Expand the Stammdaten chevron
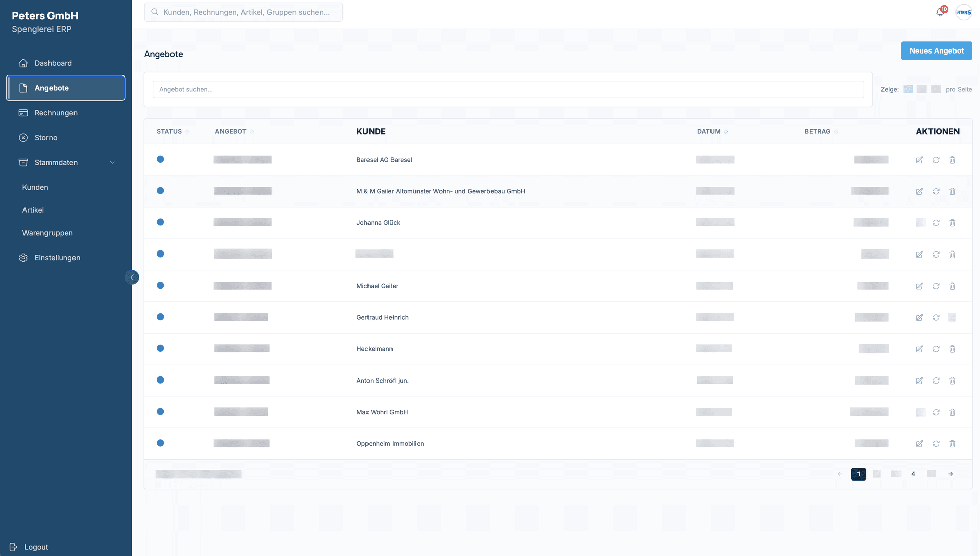This screenshot has width=980, height=556. [x=112, y=163]
